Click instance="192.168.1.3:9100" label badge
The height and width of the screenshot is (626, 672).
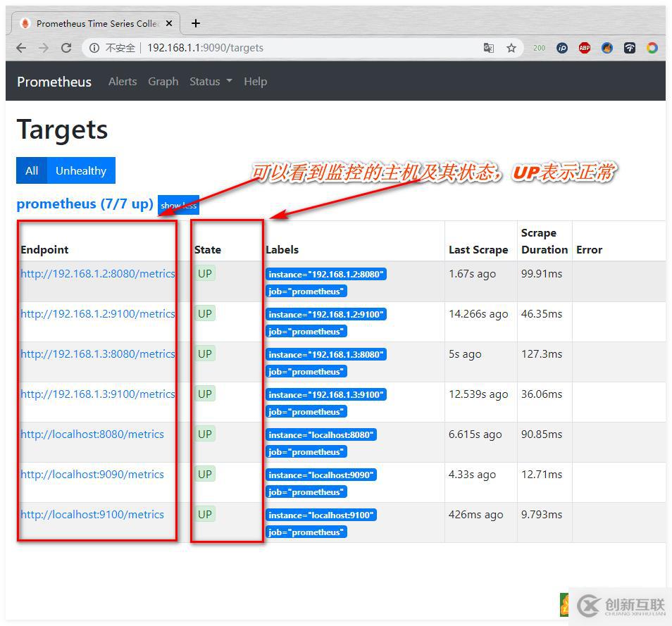[325, 394]
